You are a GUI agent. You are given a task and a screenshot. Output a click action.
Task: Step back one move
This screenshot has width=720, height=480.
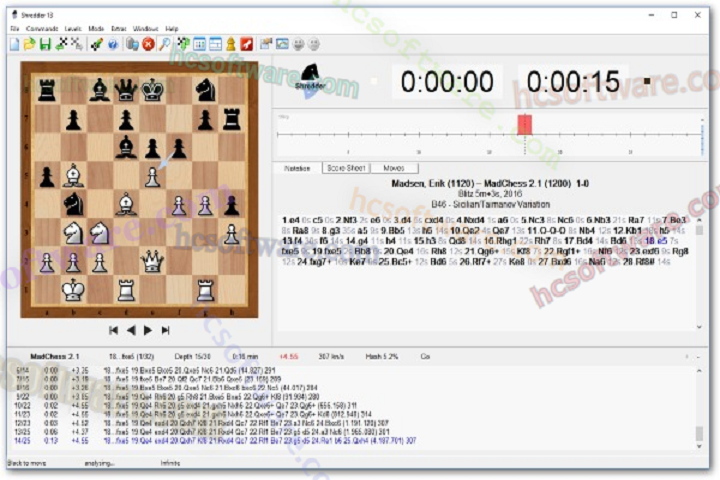pos(131,330)
